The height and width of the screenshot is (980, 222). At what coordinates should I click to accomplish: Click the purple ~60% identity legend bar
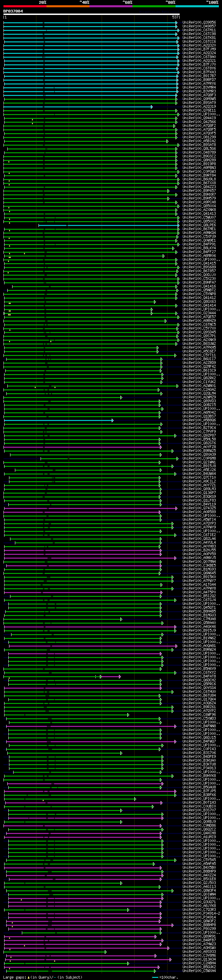[111, 6]
